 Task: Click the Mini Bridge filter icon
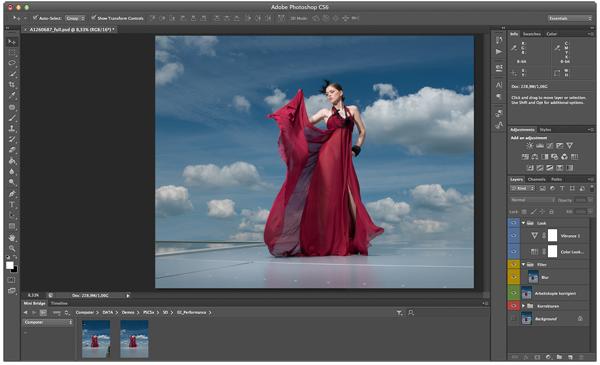pyautogui.click(x=399, y=313)
